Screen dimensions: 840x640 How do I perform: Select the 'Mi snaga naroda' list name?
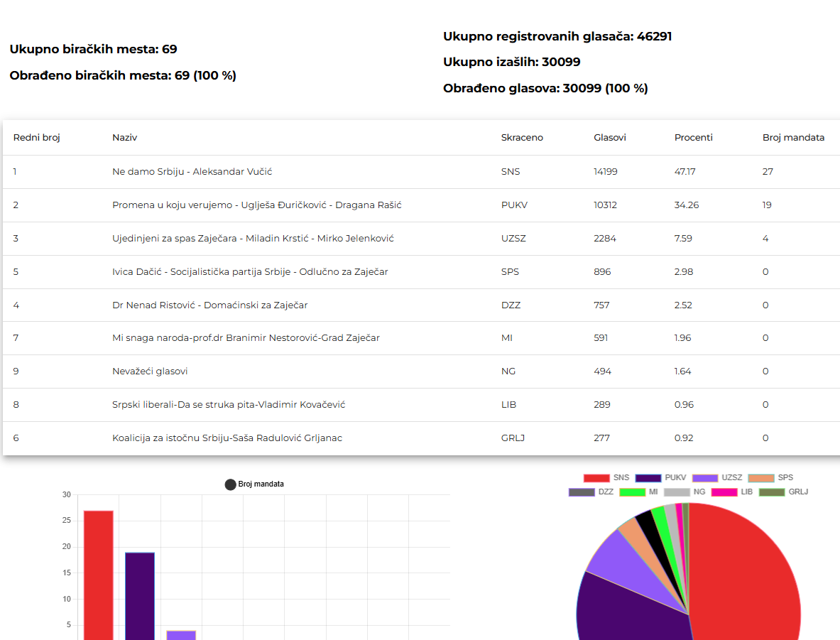pos(246,337)
